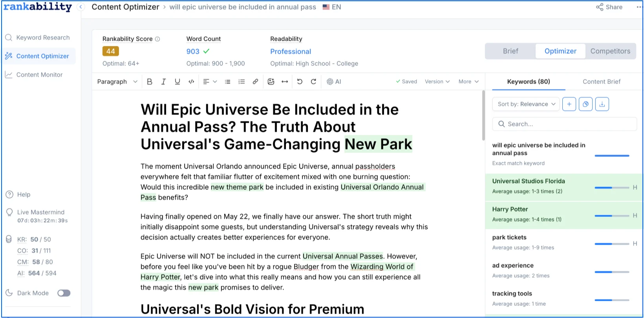Image resolution: width=644 pixels, height=318 pixels.
Task: Toggle bold formatting in the editor toolbar
Action: click(x=150, y=82)
